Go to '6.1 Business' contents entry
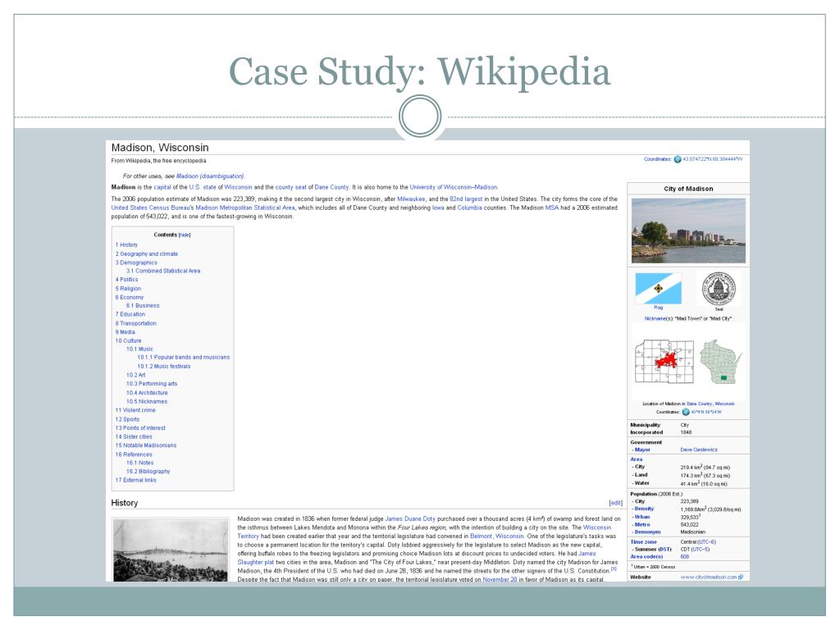The image size is (840, 630). click(143, 306)
